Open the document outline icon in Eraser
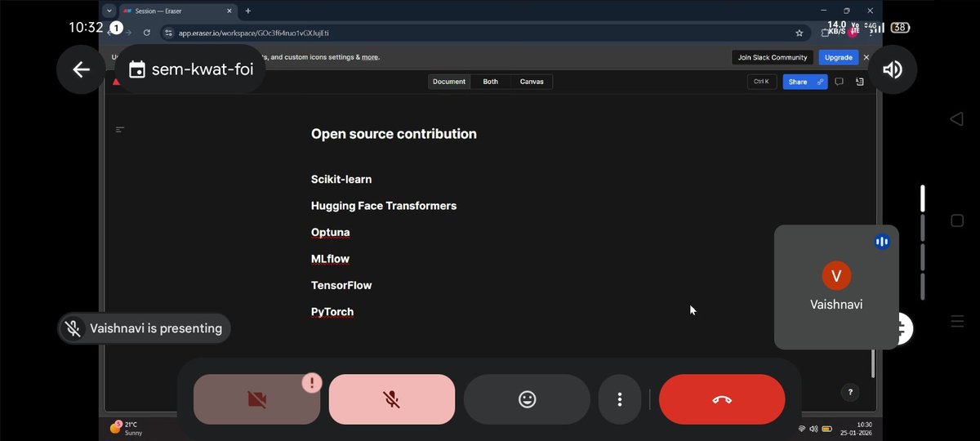 [120, 129]
